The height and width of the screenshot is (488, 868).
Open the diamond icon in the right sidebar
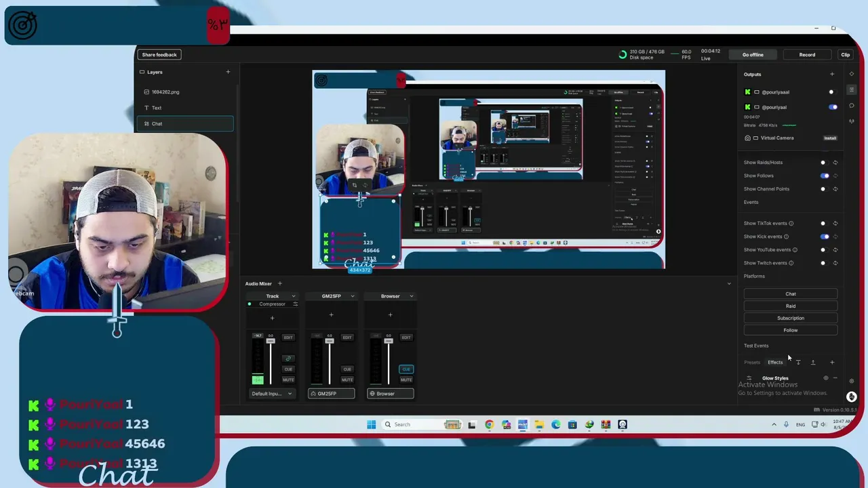(x=852, y=74)
